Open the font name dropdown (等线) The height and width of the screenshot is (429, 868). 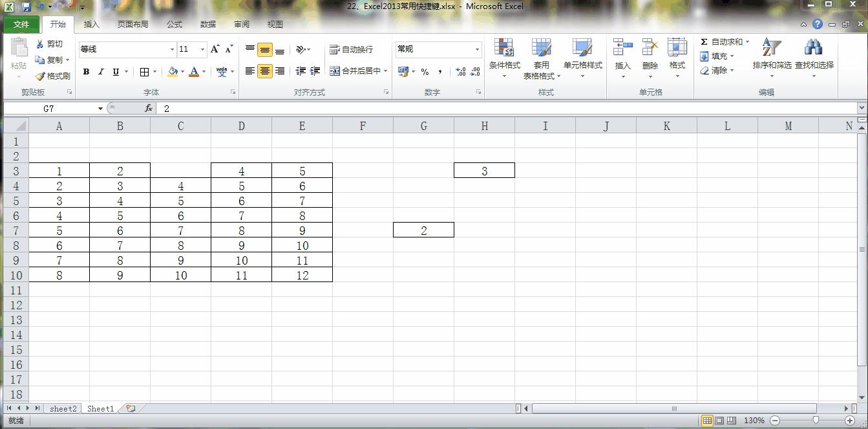tap(172, 49)
